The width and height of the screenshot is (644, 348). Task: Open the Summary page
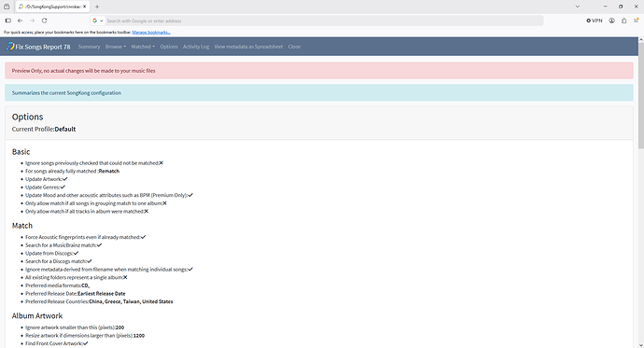(x=89, y=47)
